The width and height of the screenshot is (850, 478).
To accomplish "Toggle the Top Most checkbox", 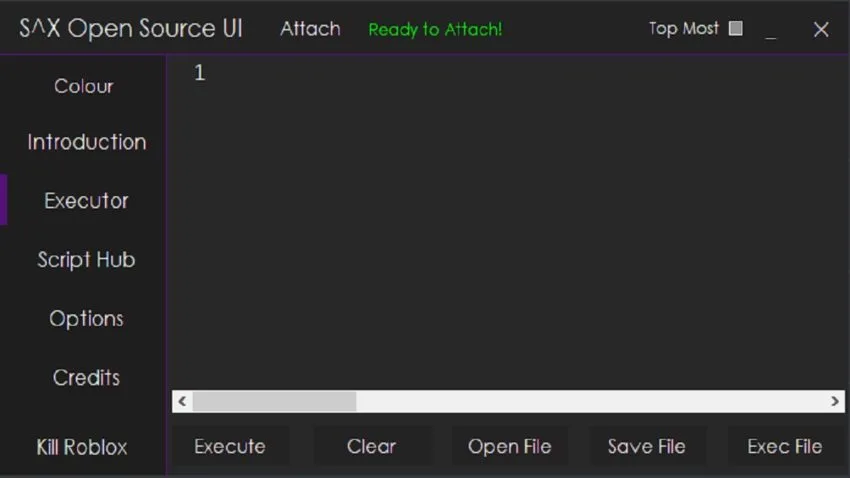I will 735,28.
